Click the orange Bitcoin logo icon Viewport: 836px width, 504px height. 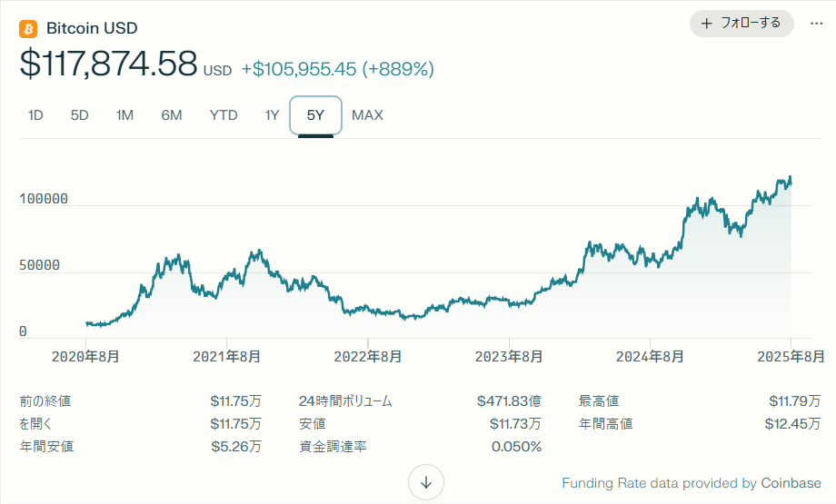[28, 28]
